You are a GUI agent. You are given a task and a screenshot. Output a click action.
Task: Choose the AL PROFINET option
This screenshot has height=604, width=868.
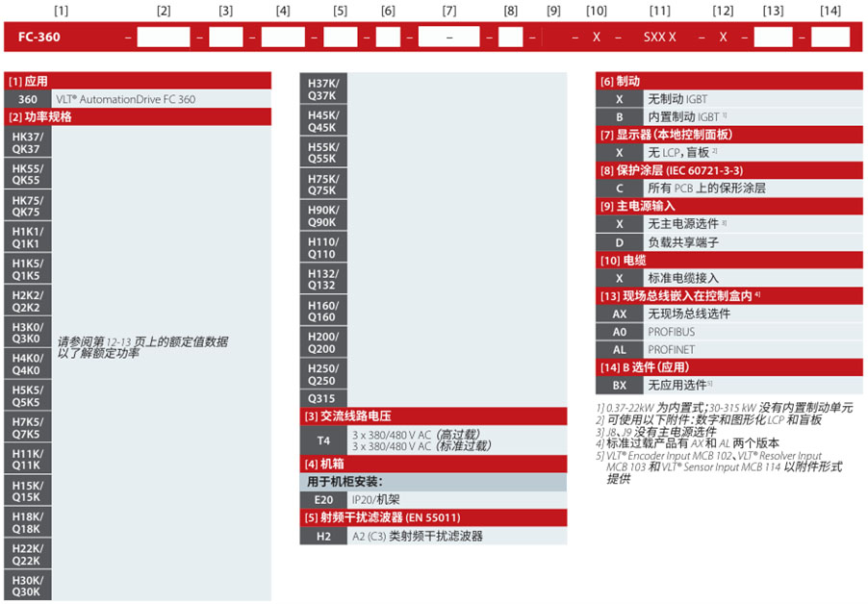(621, 350)
